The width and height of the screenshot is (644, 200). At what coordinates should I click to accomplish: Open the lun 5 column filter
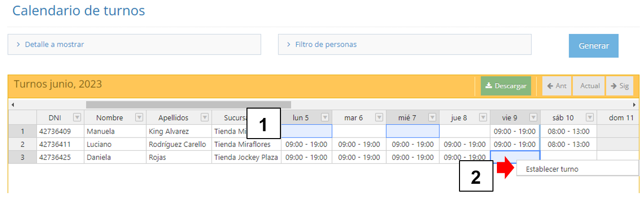point(325,117)
